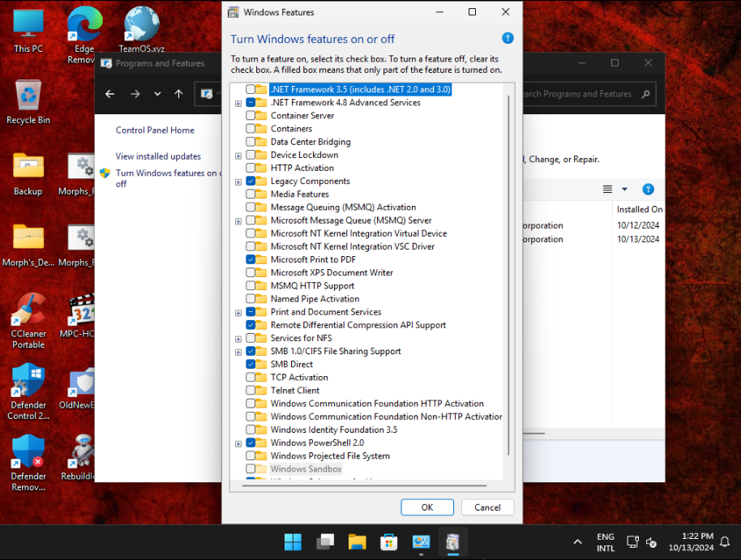Expand the Legacy Components tree node
This screenshot has height=560, width=741.
pos(238,182)
